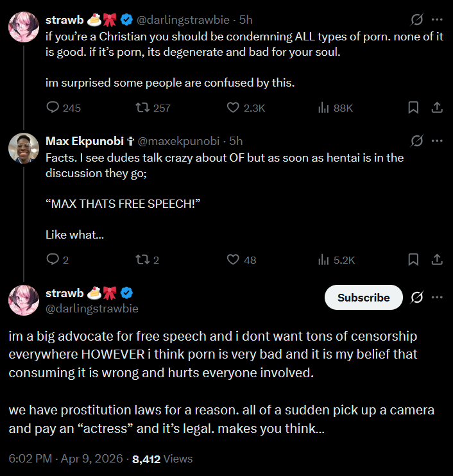Share strawb's first tweet

pyautogui.click(x=437, y=108)
